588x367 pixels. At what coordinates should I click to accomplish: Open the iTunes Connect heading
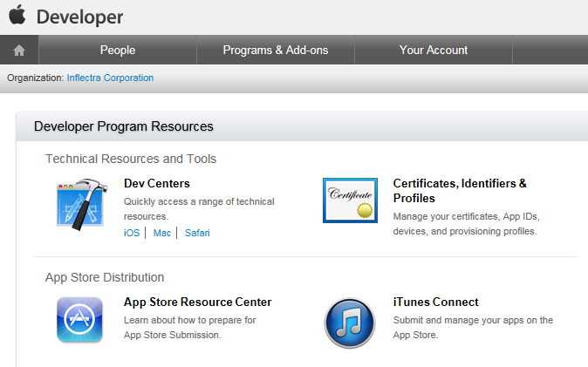pos(435,302)
